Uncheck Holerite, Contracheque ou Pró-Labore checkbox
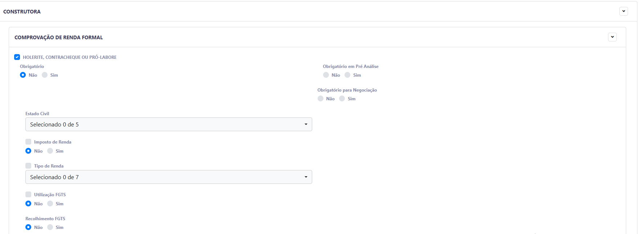 pos(17,57)
